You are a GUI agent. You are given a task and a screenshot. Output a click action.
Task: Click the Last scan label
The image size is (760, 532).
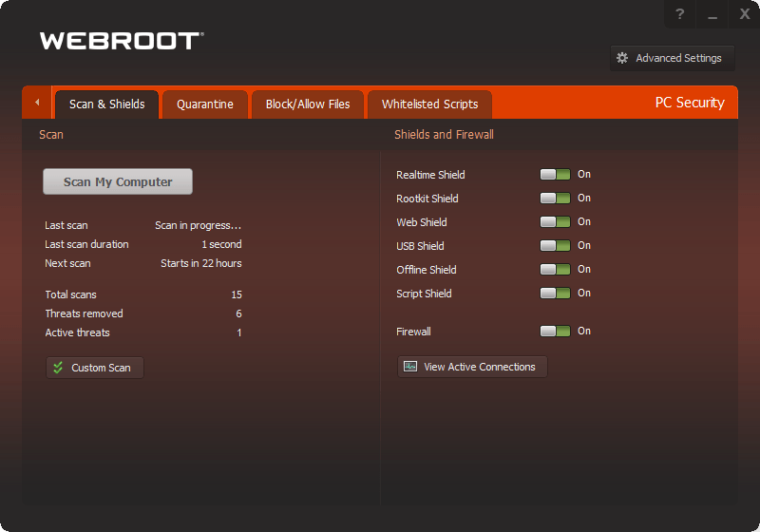[66, 225]
